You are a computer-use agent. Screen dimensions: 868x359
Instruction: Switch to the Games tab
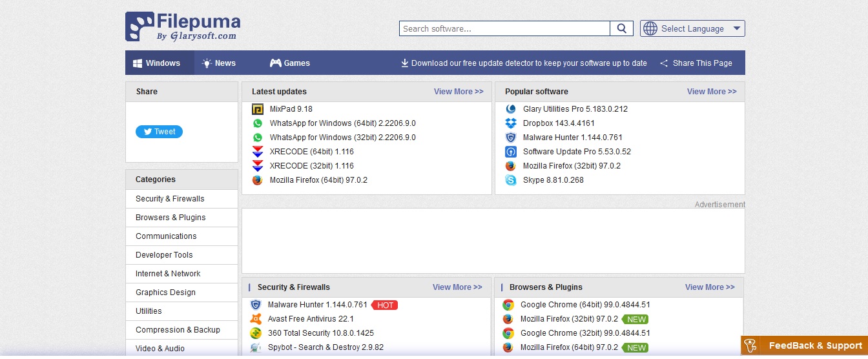tap(289, 63)
